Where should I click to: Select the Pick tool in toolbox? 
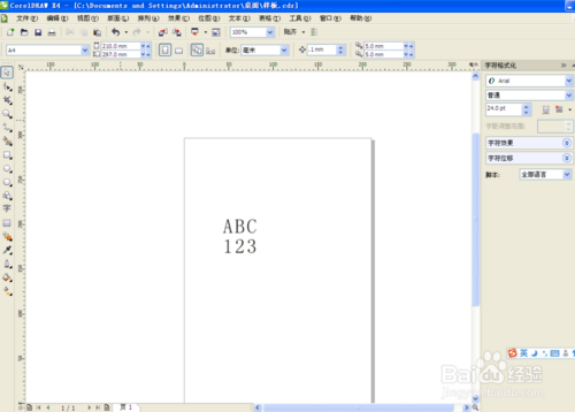tap(7, 72)
